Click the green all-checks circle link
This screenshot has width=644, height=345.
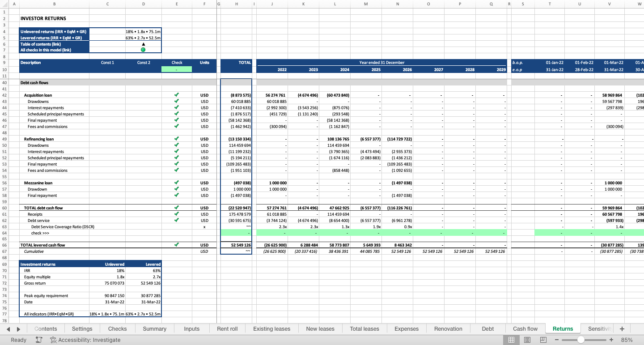143,50
